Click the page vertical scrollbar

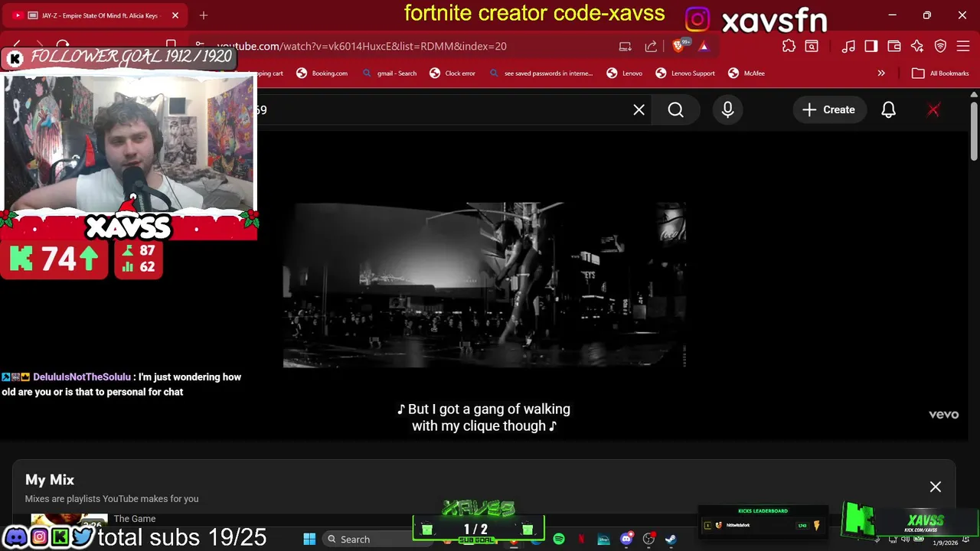click(x=974, y=130)
